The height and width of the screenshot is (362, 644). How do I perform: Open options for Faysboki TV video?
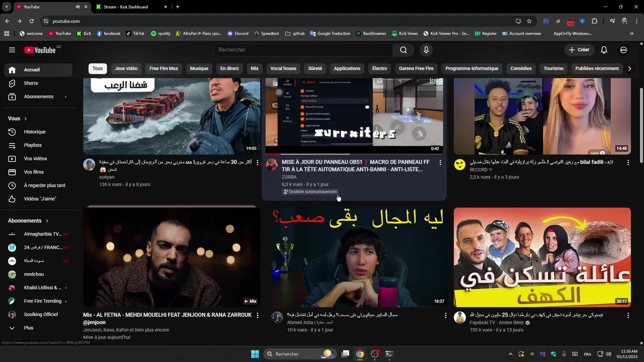click(x=628, y=316)
